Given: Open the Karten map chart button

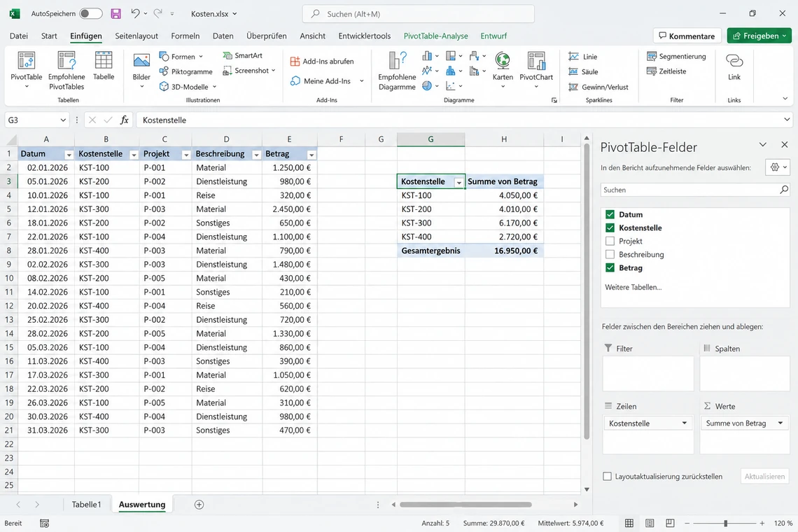Looking at the screenshot, I should coord(503,70).
